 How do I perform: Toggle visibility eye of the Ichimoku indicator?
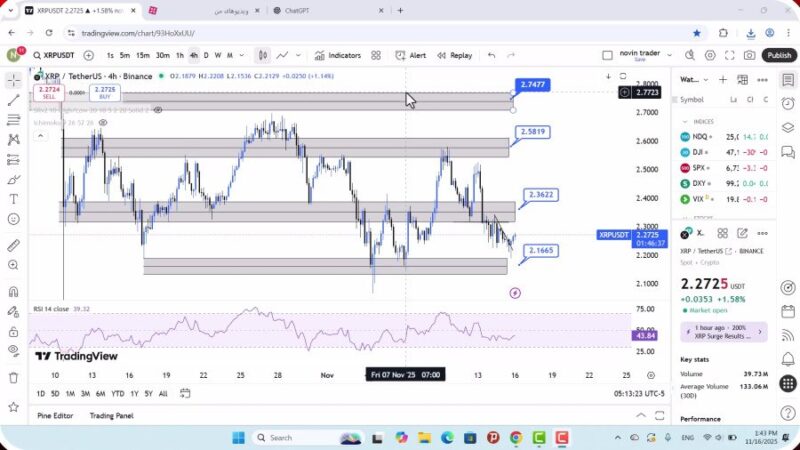click(x=102, y=123)
